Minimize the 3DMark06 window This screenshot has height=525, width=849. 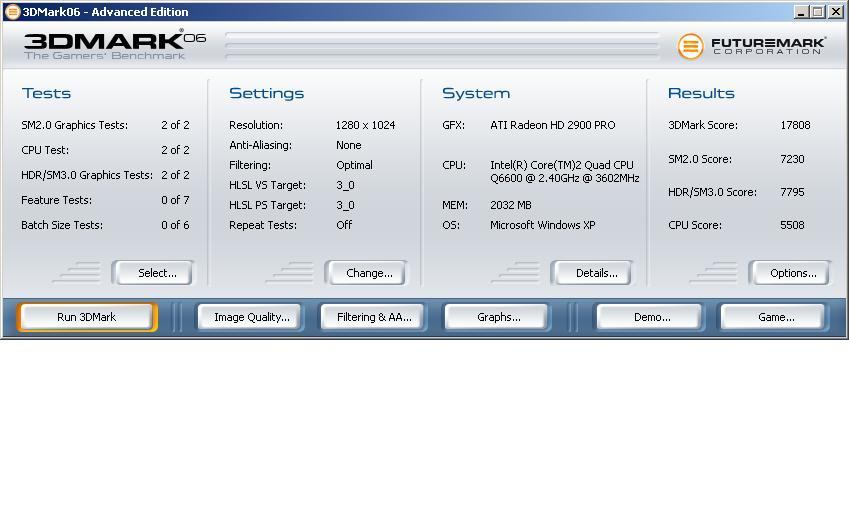(x=802, y=11)
